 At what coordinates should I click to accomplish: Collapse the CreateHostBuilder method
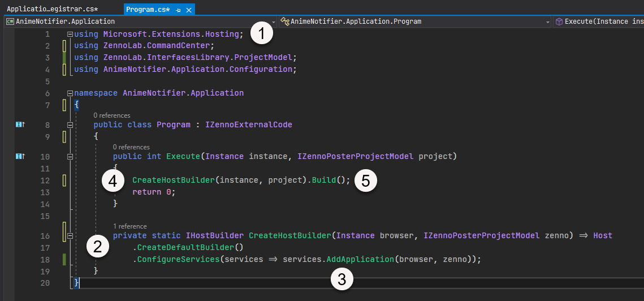click(70, 236)
